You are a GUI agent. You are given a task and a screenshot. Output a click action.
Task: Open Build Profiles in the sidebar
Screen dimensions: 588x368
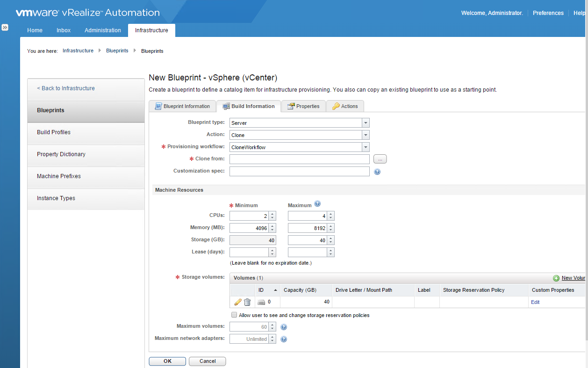[x=86, y=132]
